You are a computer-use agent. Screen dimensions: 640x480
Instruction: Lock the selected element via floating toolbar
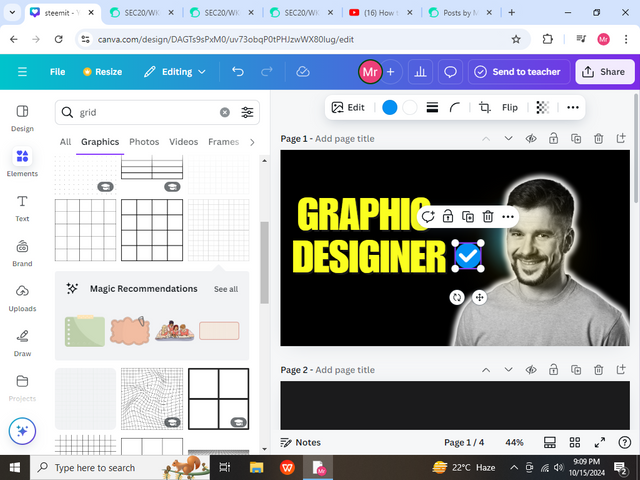click(448, 216)
